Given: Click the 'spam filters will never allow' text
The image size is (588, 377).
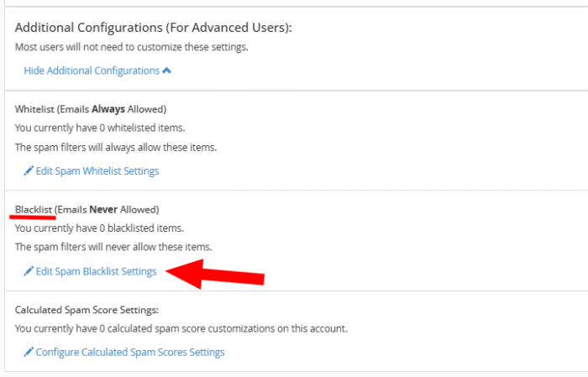Looking at the screenshot, I should pos(113,247).
